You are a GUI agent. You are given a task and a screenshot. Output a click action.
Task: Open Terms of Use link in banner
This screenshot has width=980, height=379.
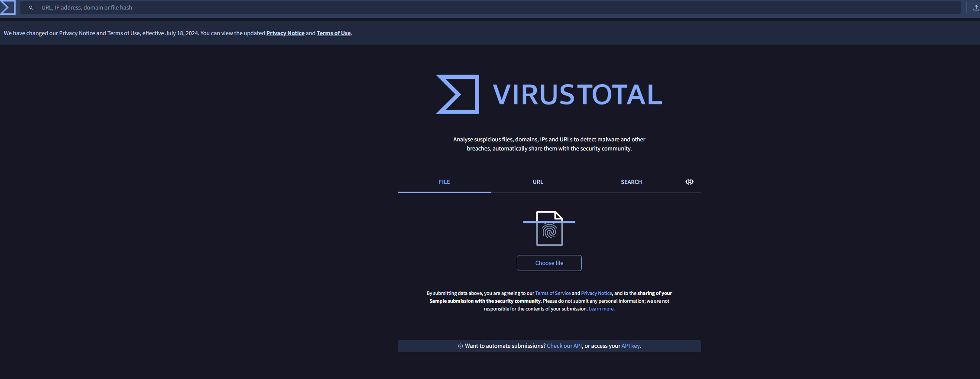(x=334, y=33)
